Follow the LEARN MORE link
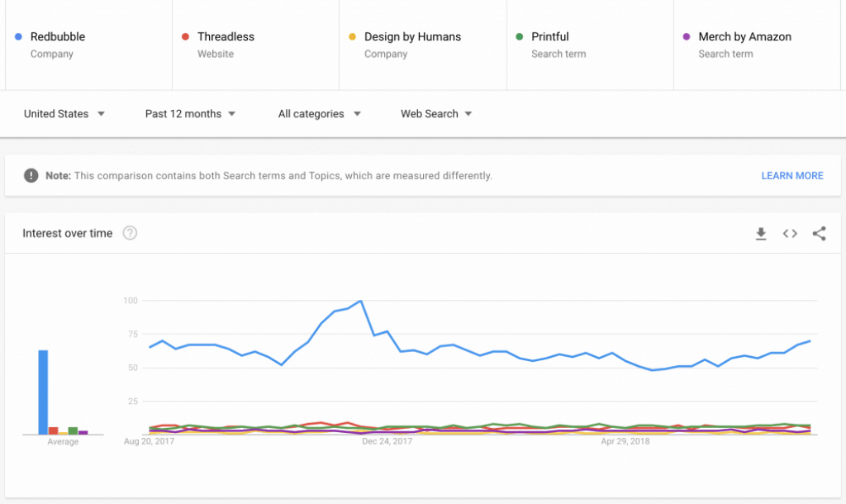Image resolution: width=846 pixels, height=504 pixels. [x=792, y=176]
